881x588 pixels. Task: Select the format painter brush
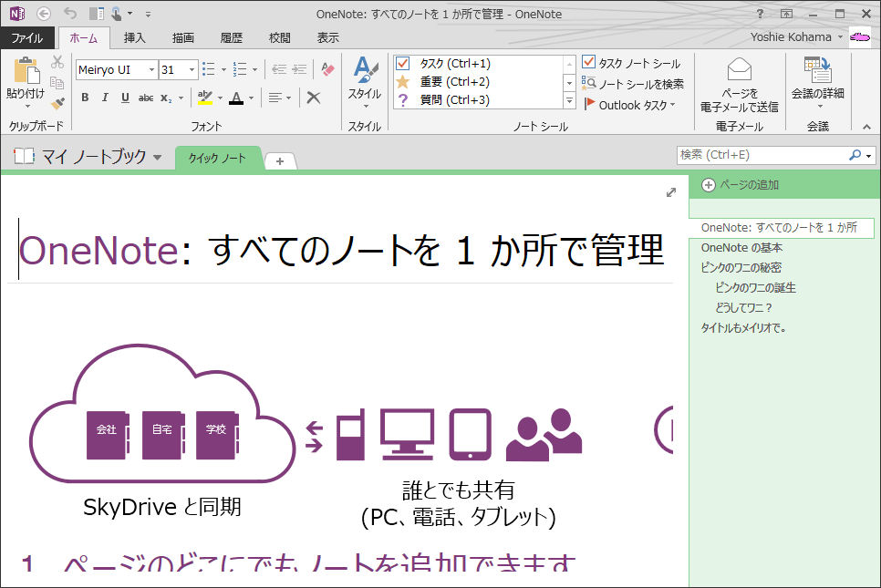[x=57, y=103]
